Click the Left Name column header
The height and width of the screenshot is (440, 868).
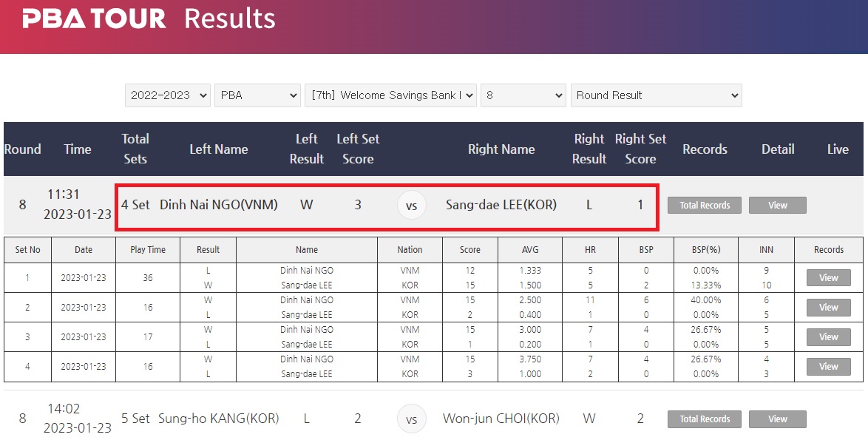pyautogui.click(x=219, y=149)
